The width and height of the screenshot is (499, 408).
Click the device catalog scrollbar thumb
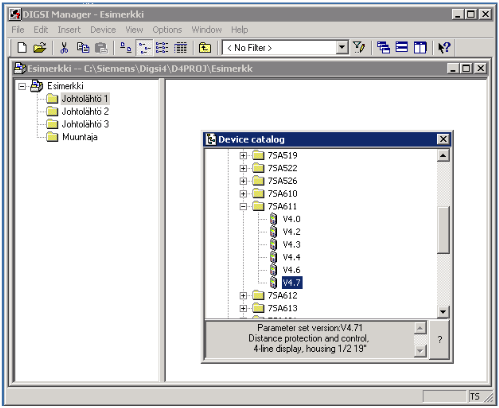[443, 230]
